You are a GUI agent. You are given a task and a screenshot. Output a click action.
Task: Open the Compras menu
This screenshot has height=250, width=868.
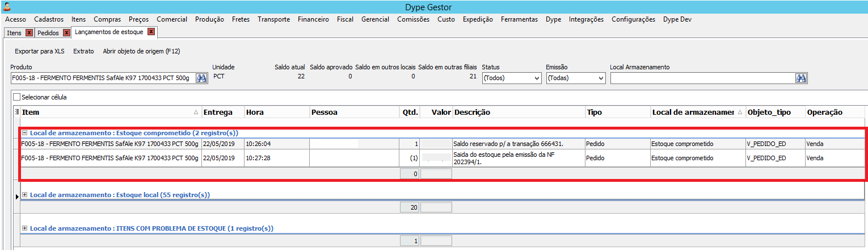click(107, 19)
